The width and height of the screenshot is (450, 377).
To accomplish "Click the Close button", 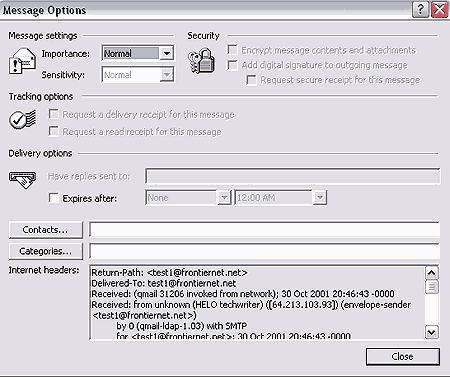I will tap(403, 357).
